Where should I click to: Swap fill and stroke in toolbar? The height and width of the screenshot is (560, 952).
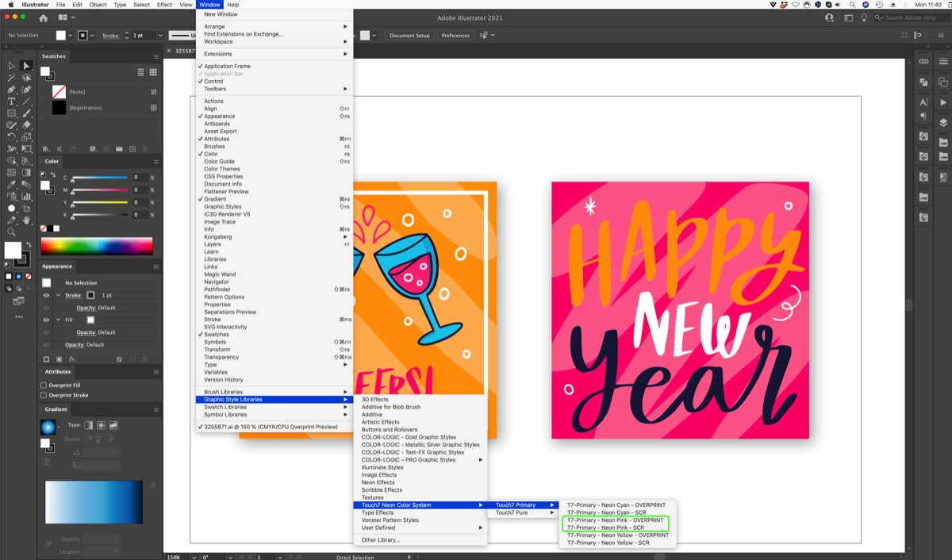point(28,244)
